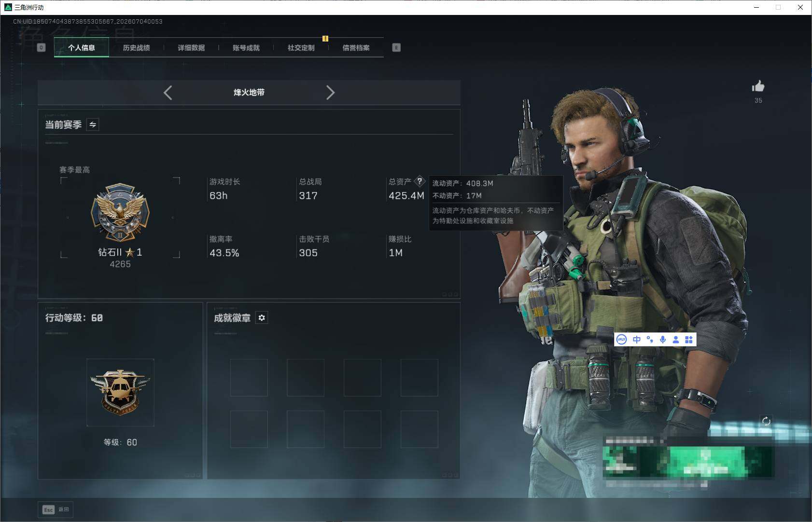This screenshot has width=812, height=522.
Task: Click the 行动等级: 60 heading
Action: pyautogui.click(x=74, y=318)
